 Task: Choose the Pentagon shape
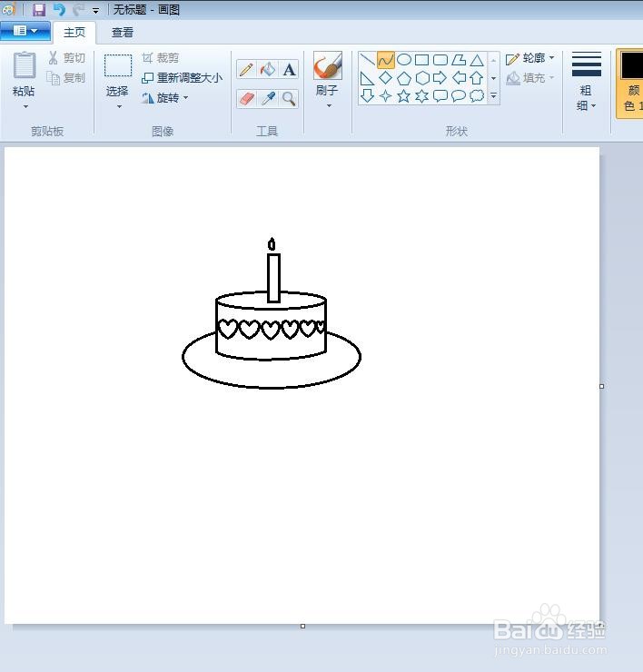[x=404, y=78]
